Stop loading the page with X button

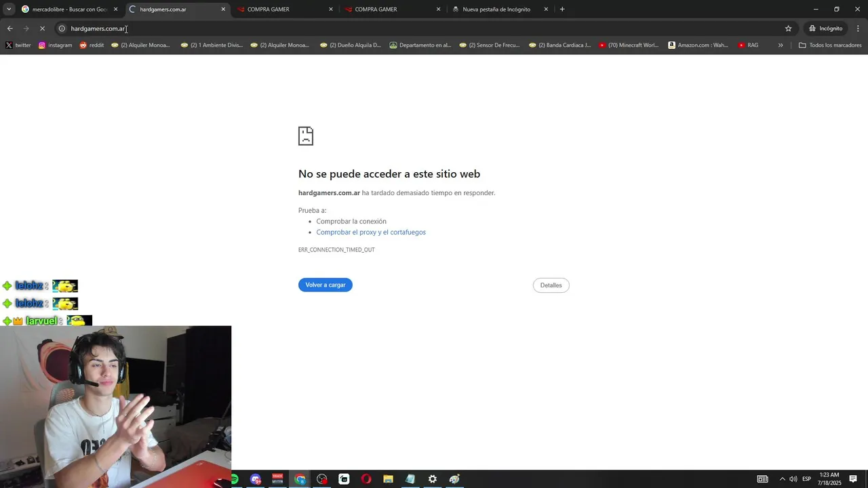(x=42, y=28)
